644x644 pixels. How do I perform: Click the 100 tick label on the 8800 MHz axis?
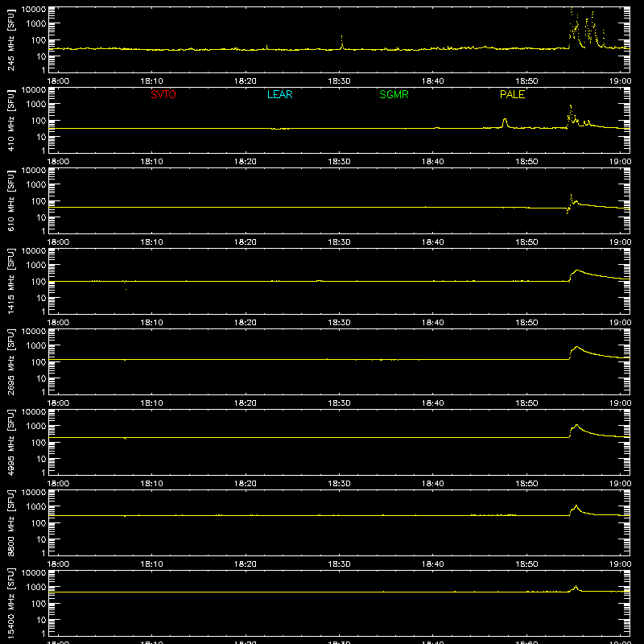[38, 522]
